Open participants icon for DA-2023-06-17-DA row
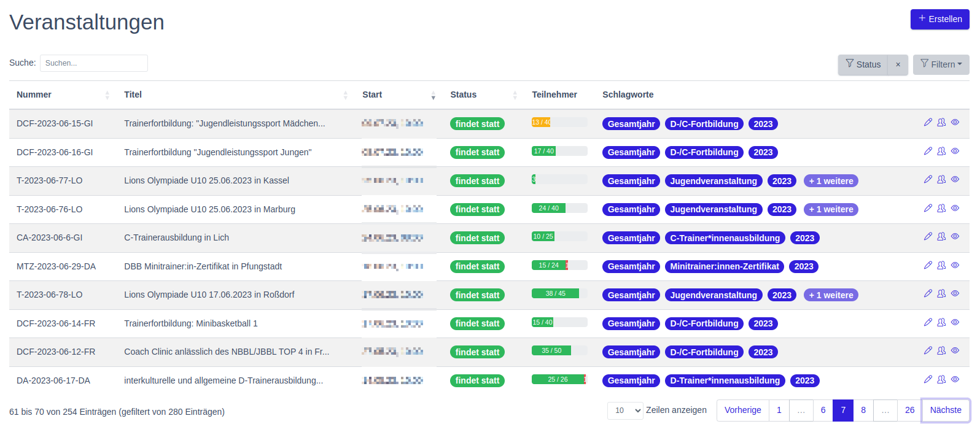 tap(941, 379)
